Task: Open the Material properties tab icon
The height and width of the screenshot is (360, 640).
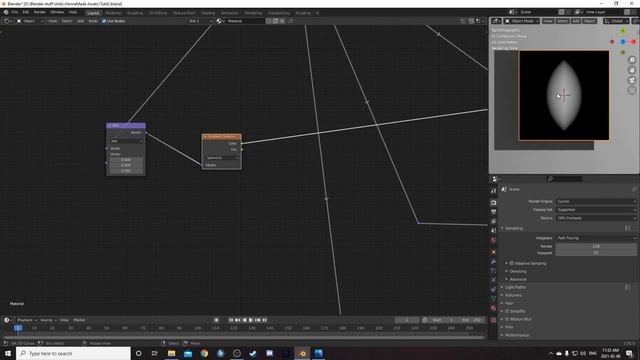Action: pyautogui.click(x=493, y=308)
